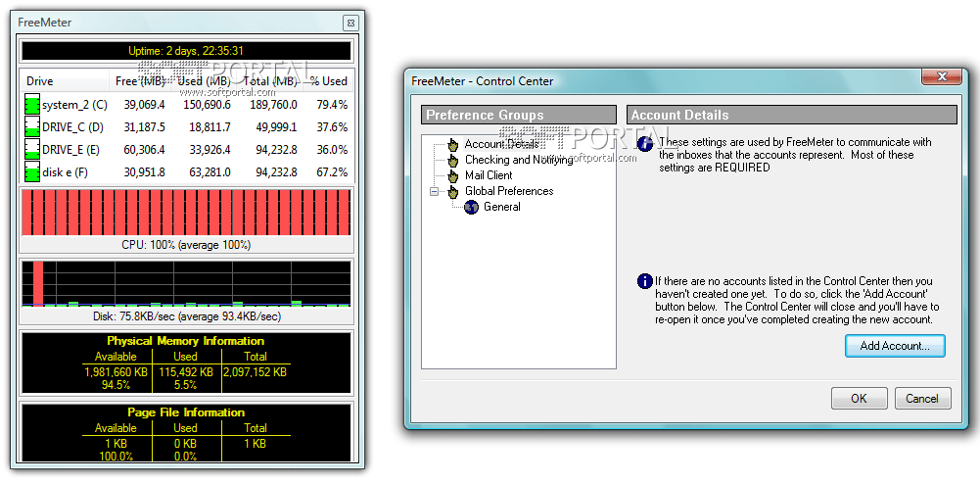Click page file used 0 KB value
This screenshot has height=484, width=980.
[184, 444]
